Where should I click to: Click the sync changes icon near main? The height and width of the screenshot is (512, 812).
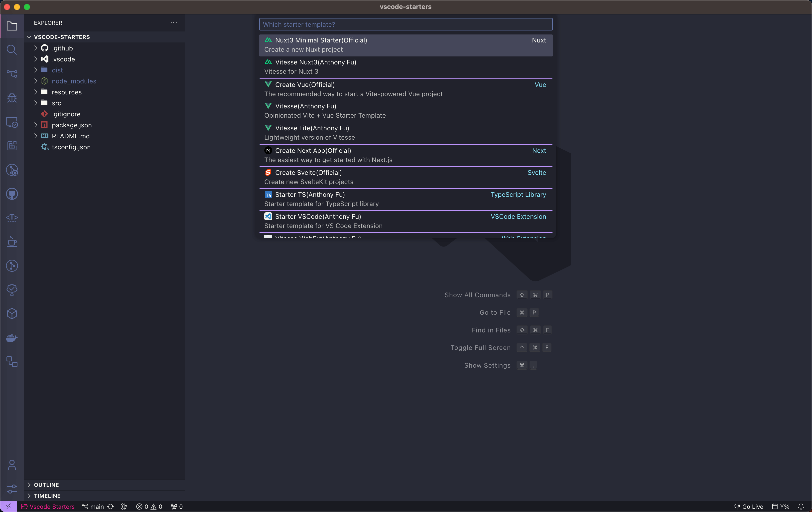(111, 506)
